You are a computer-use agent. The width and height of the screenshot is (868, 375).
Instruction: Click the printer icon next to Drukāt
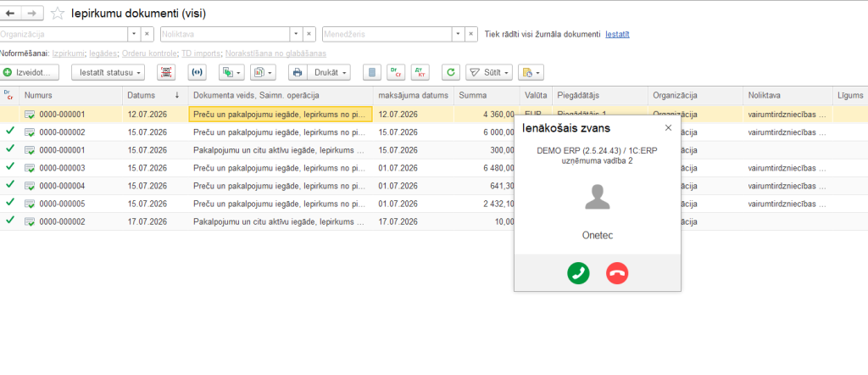[298, 72]
